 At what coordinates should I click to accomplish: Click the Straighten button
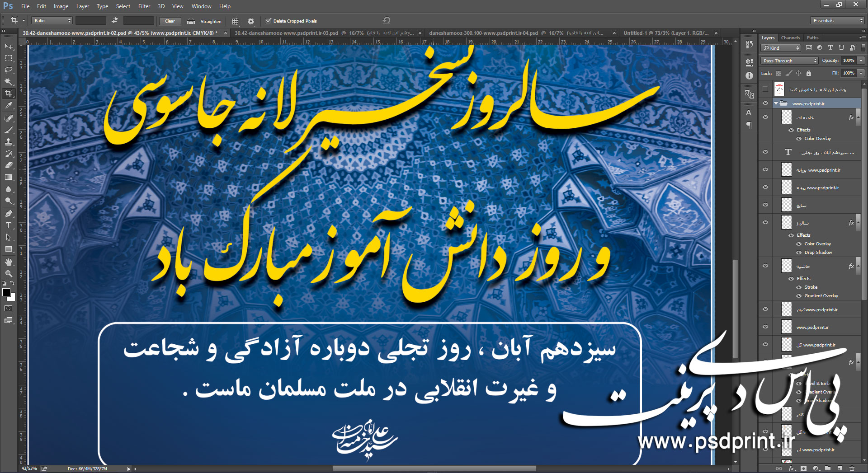point(205,21)
